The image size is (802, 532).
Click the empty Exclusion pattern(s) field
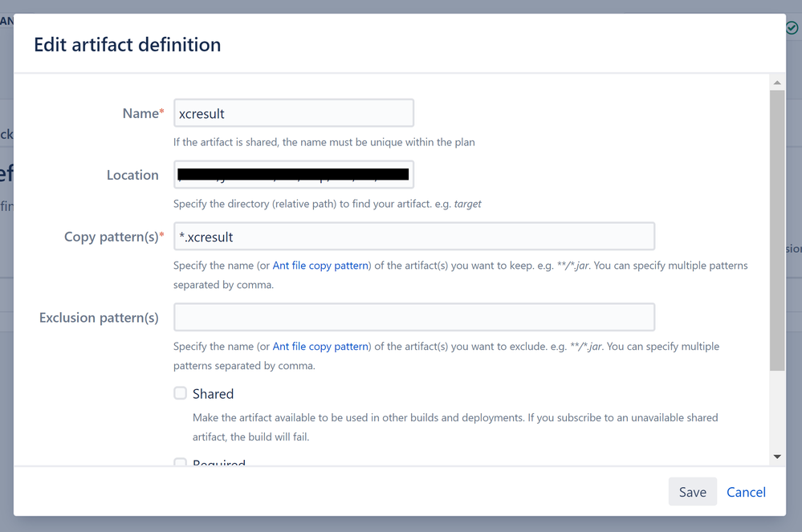point(413,317)
